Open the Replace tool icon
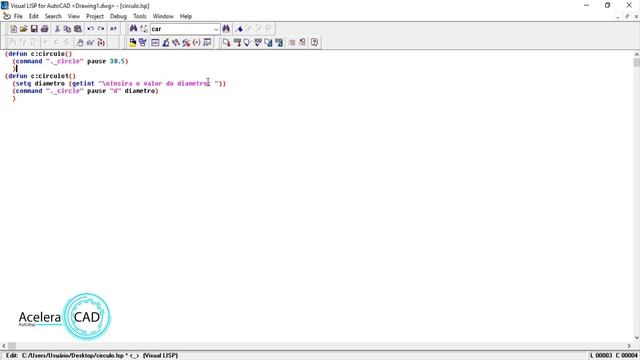This screenshot has width=640, height=360. (x=144, y=29)
